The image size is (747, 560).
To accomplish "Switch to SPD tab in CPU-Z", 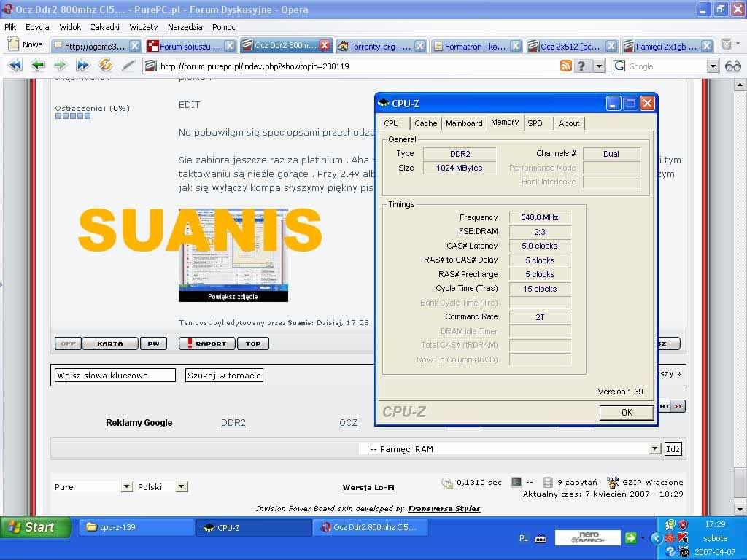I will click(x=535, y=123).
